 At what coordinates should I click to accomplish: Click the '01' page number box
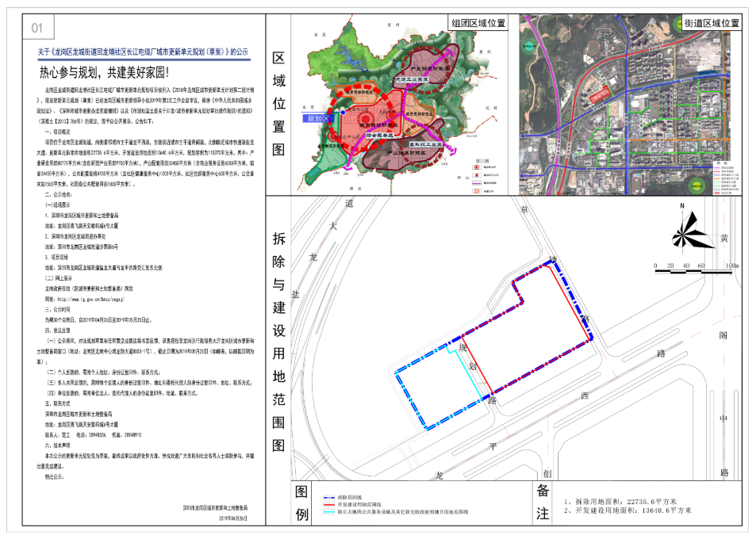coord(38,28)
